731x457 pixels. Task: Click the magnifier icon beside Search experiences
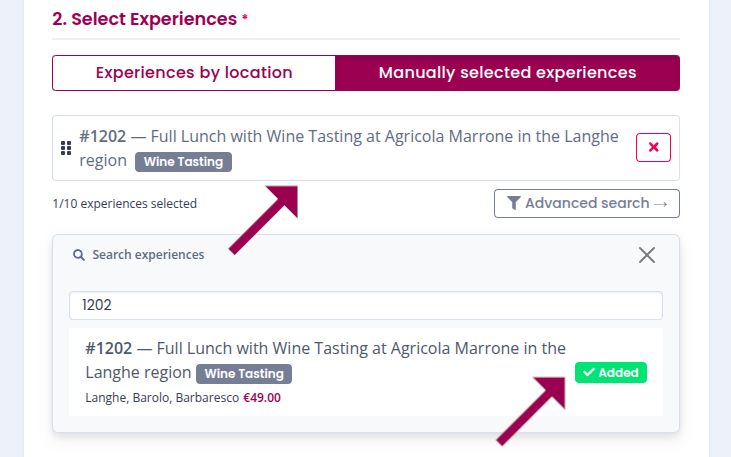pyautogui.click(x=78, y=255)
